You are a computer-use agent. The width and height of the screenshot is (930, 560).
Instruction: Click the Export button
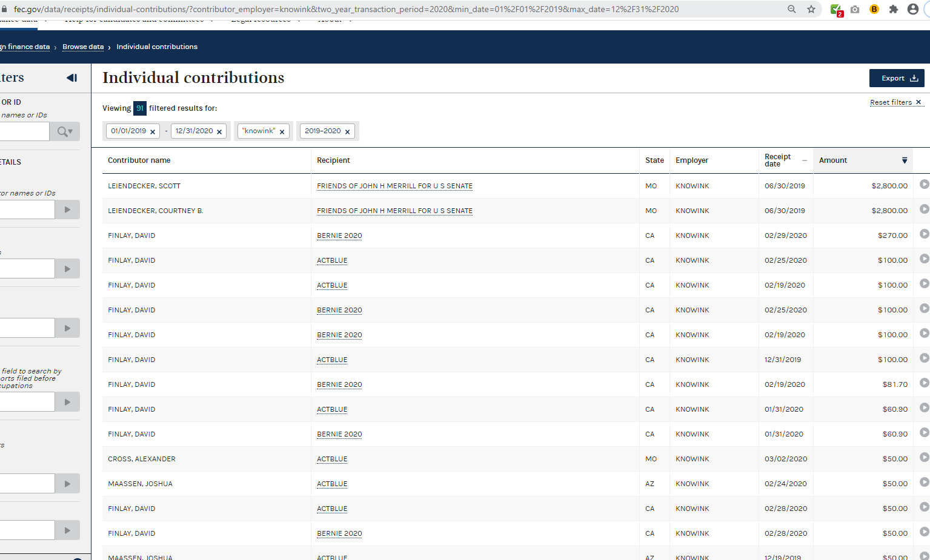[897, 78]
